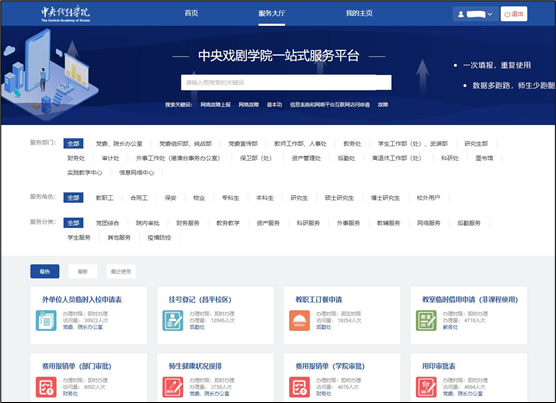Choose the 合同工 role filter
The height and width of the screenshot is (403, 556).
[139, 198]
